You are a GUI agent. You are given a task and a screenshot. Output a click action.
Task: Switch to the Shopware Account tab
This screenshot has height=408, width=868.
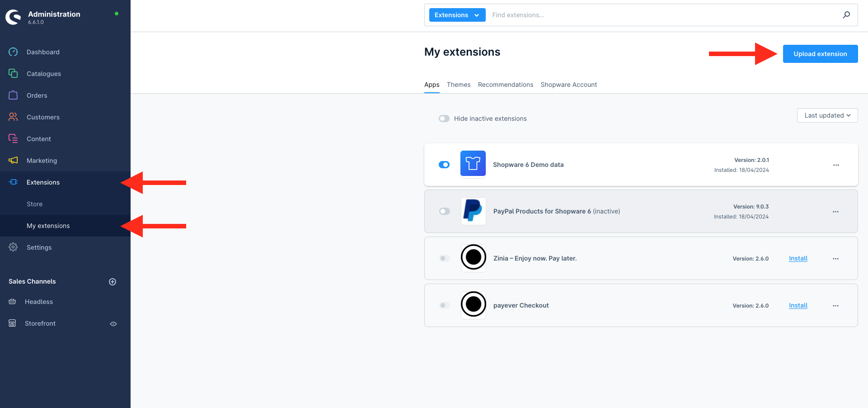pos(569,85)
